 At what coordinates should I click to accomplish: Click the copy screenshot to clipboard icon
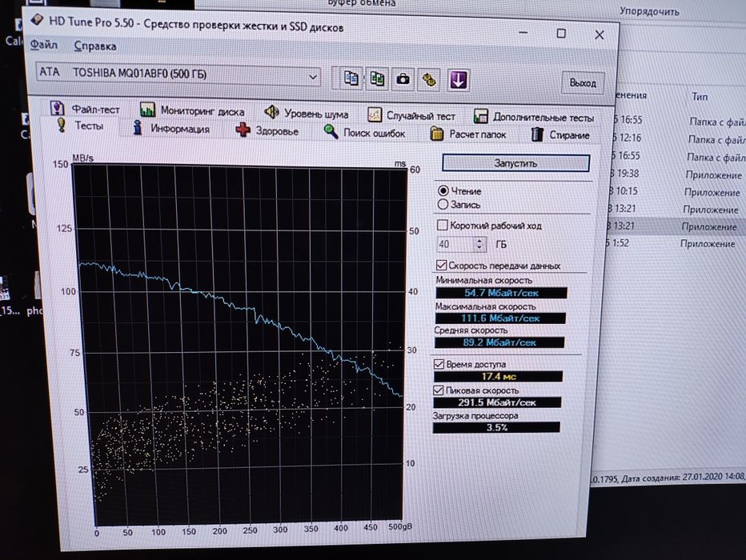pos(377,78)
